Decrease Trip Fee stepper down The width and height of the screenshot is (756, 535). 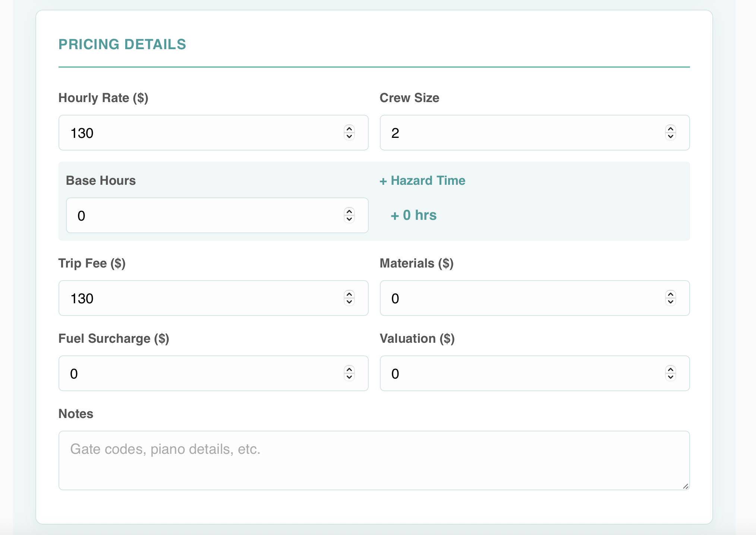click(x=349, y=302)
